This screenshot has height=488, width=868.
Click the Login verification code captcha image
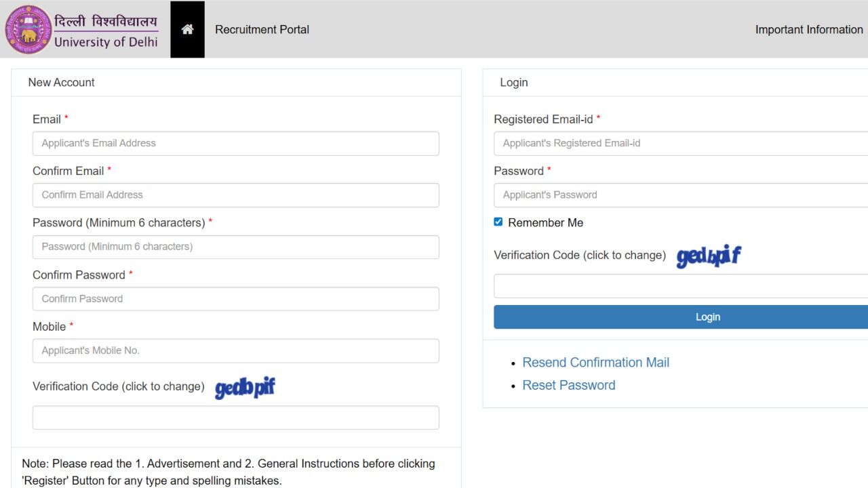pos(709,256)
